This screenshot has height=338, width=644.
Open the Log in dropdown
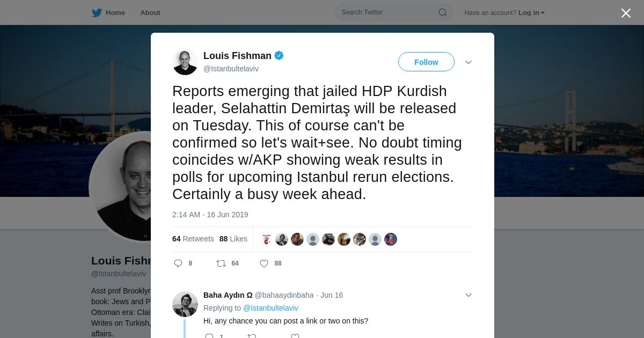click(531, 13)
